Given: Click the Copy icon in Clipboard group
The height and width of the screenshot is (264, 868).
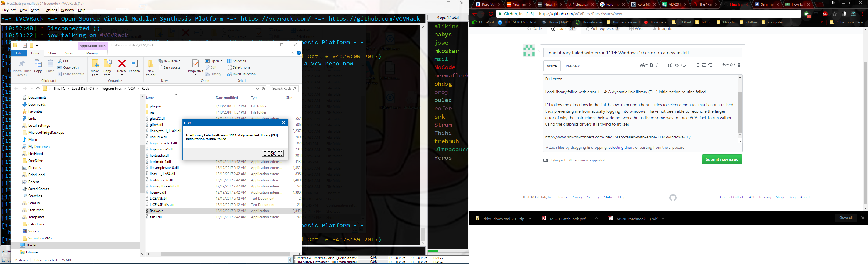Looking at the screenshot, I should point(38,63).
